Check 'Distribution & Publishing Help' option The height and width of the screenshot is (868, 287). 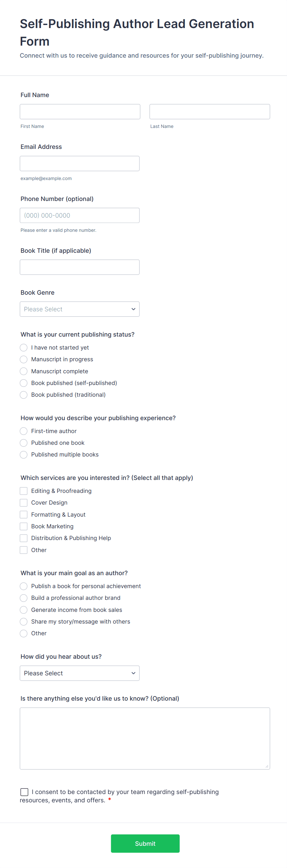(x=23, y=538)
